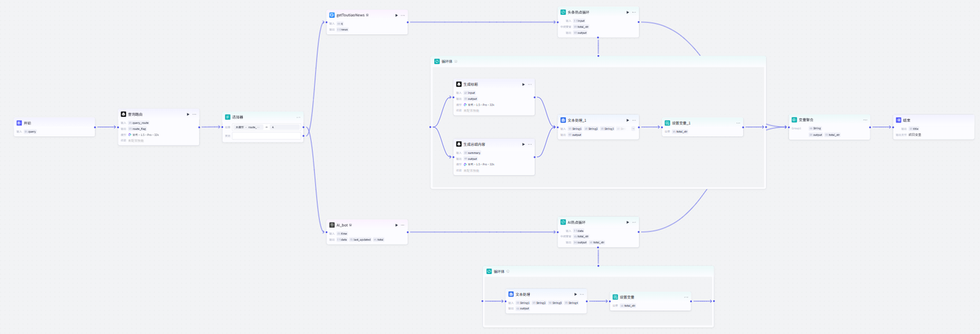980x334 pixels.
Task: Open more options menu on 头条热点循环
Action: coord(634,12)
